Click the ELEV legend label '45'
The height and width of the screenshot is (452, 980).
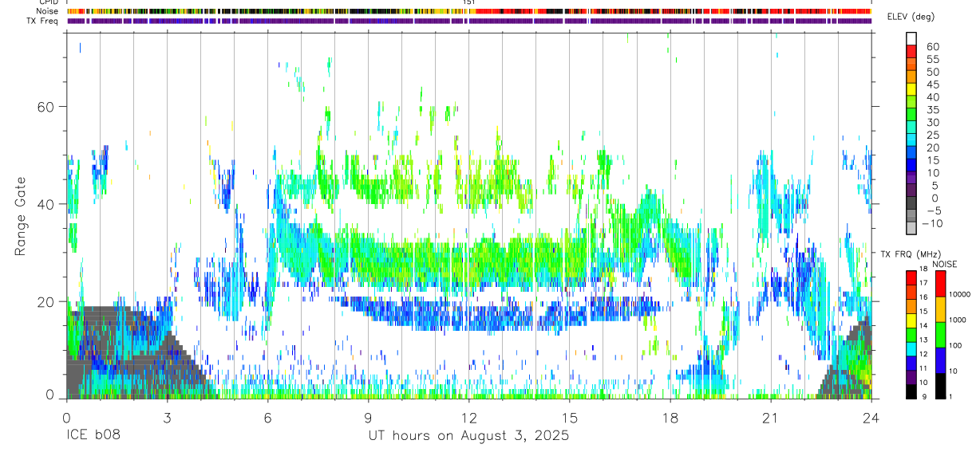(932, 85)
